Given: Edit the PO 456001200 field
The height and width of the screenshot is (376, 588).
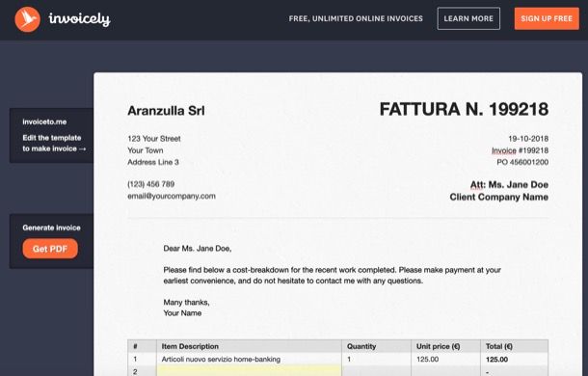Looking at the screenshot, I should (x=522, y=162).
